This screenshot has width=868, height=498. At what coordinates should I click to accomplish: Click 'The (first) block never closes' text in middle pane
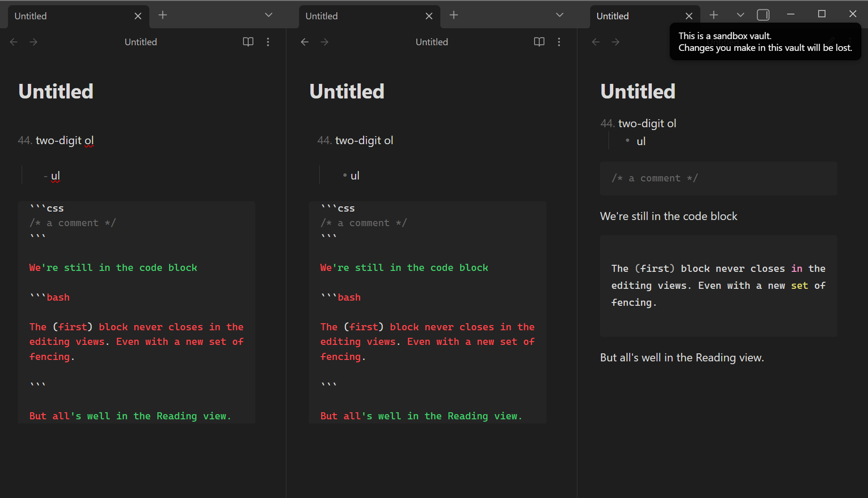(407, 327)
